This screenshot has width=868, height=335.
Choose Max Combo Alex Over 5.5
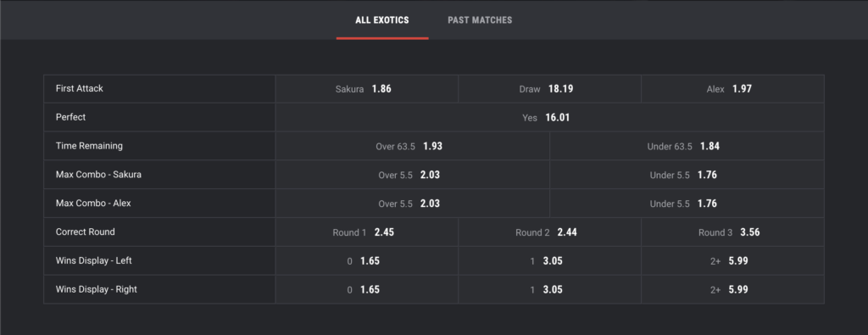(x=413, y=204)
